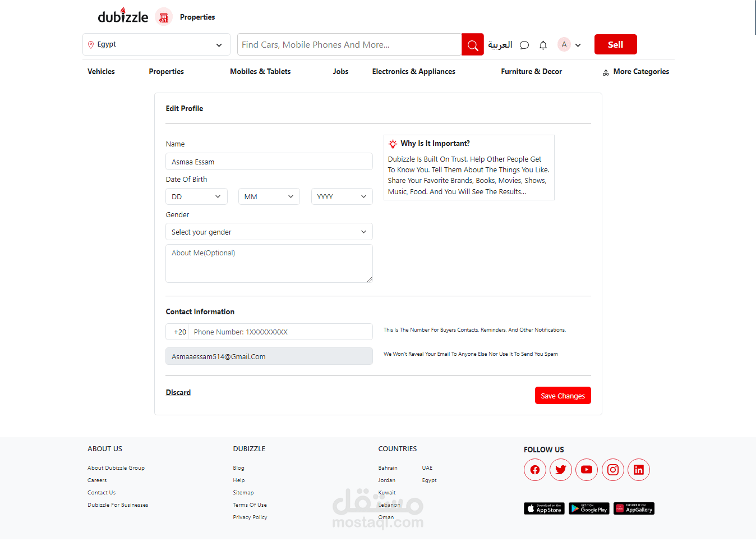Viewport: 756px width, 541px height.
Task: Open Careers footer link
Action: (97, 480)
